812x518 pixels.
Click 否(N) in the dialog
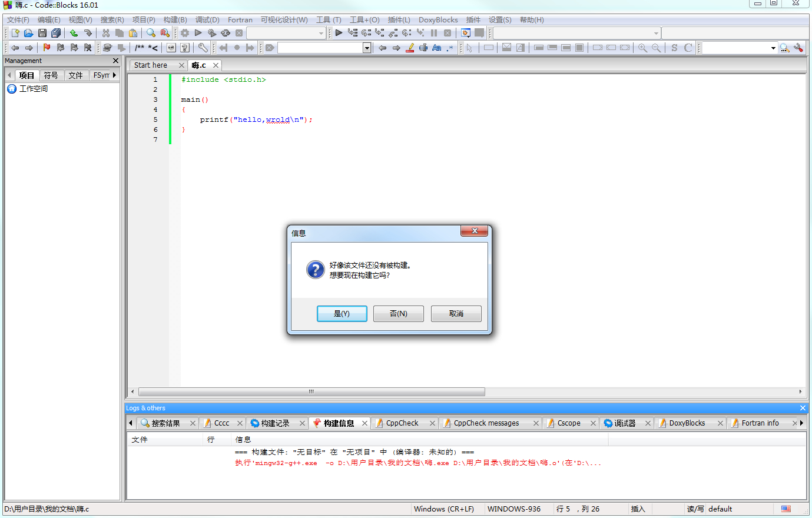[x=399, y=314]
